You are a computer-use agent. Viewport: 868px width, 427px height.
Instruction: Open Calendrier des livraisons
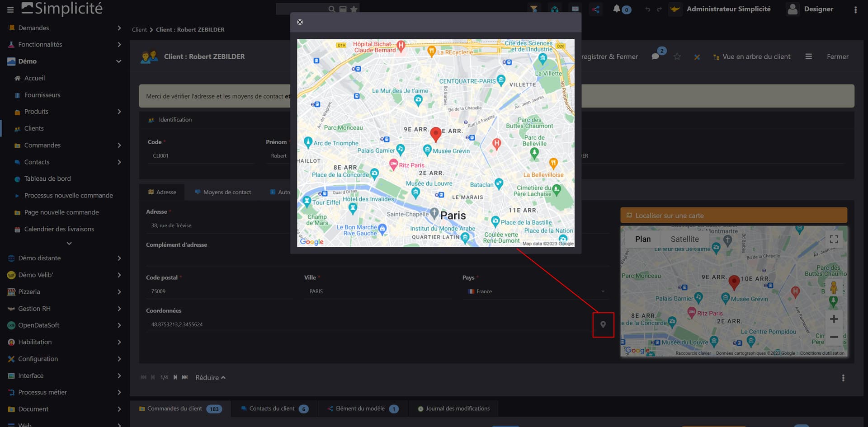tap(59, 229)
